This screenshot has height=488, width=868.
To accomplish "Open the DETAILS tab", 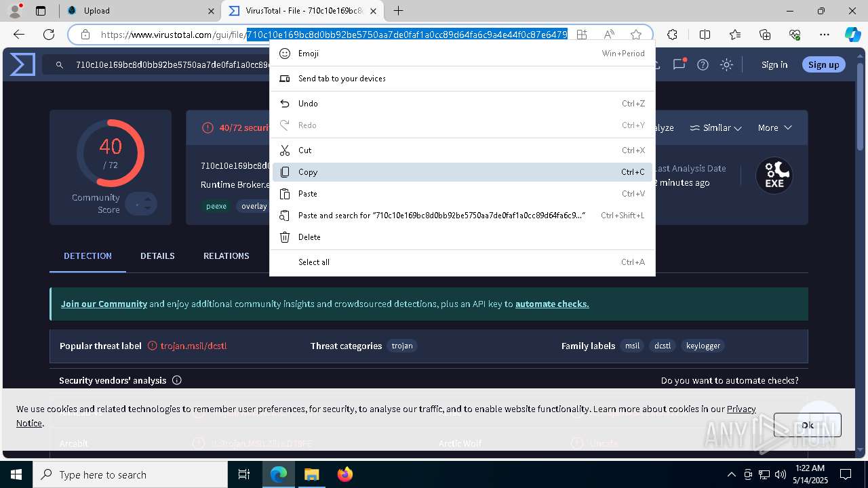I will coord(157,256).
